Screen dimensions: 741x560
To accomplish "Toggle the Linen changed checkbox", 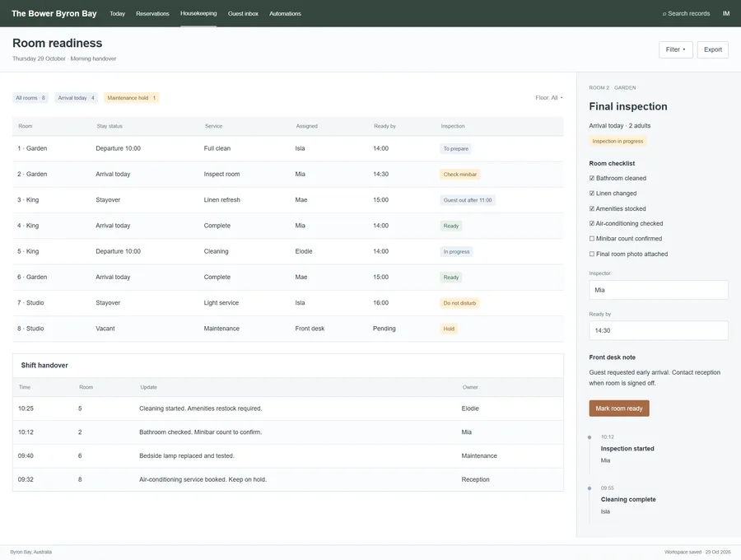I will [592, 194].
